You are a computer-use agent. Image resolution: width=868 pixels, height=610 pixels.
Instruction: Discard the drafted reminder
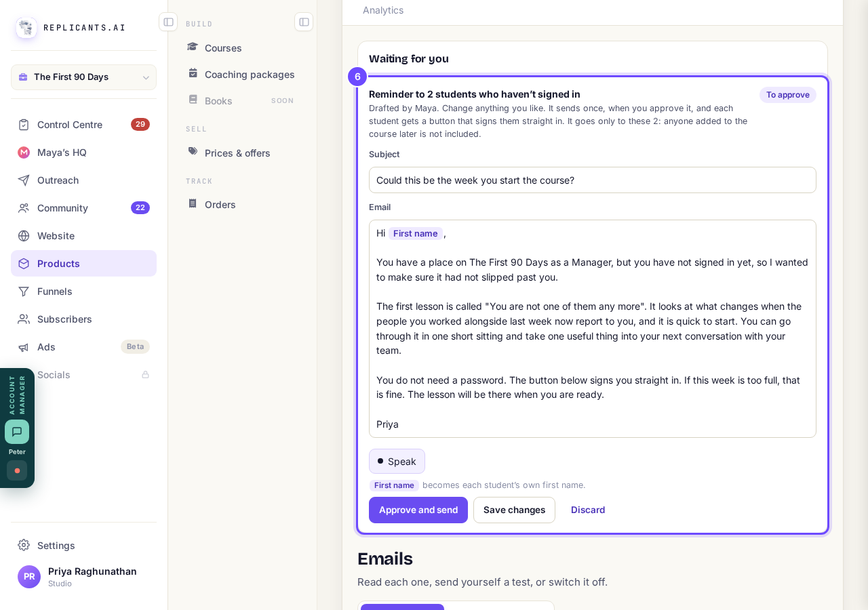(x=588, y=510)
